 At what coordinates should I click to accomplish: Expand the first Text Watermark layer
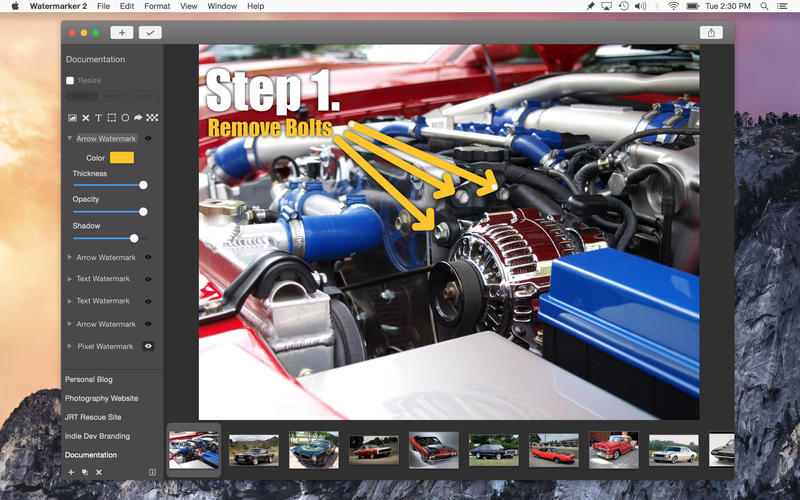[x=70, y=279]
